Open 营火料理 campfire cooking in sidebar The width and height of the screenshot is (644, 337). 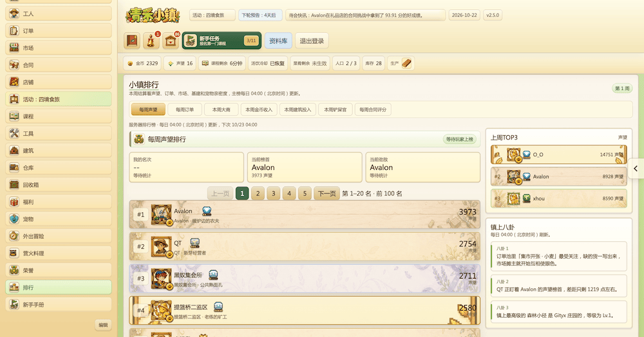[x=59, y=253]
